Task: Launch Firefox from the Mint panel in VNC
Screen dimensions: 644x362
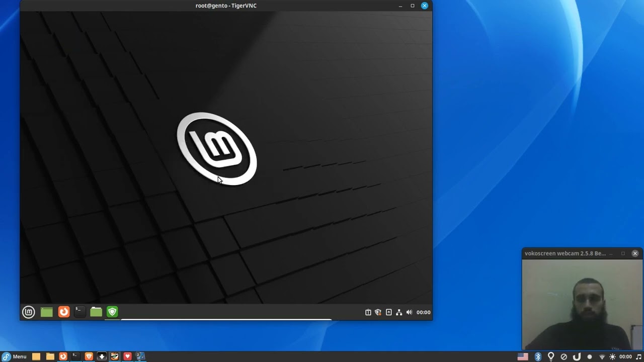Action: click(64, 312)
